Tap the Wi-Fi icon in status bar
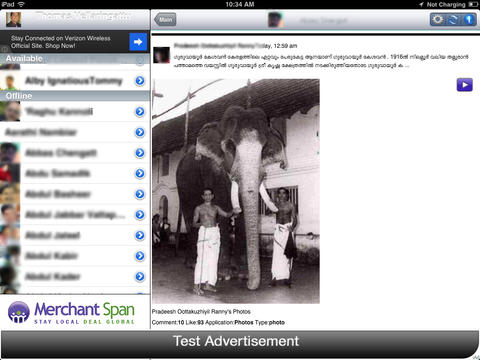This screenshot has height=360, width=480. pyautogui.click(x=21, y=4)
